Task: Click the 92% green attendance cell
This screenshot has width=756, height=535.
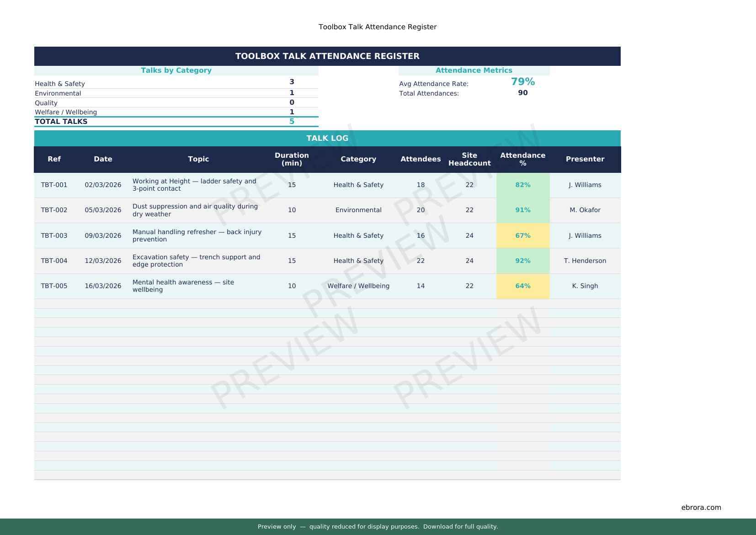Action: pos(522,261)
